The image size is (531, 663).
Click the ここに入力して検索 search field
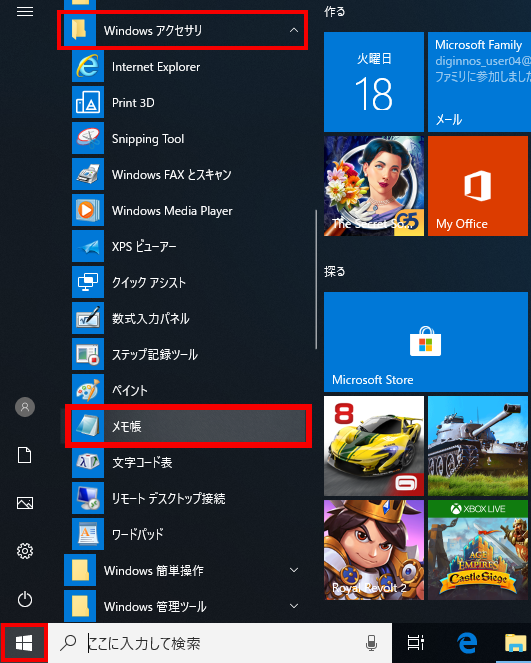pyautogui.click(x=220, y=643)
